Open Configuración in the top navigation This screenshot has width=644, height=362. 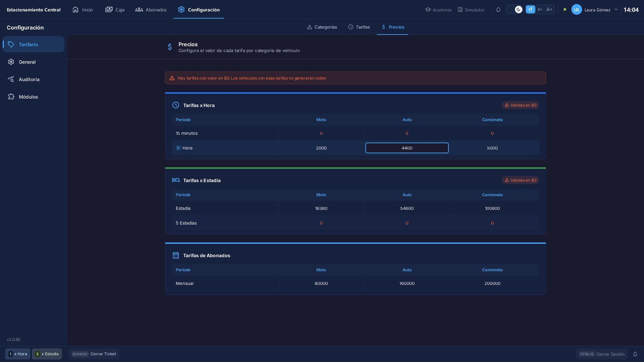199,10
